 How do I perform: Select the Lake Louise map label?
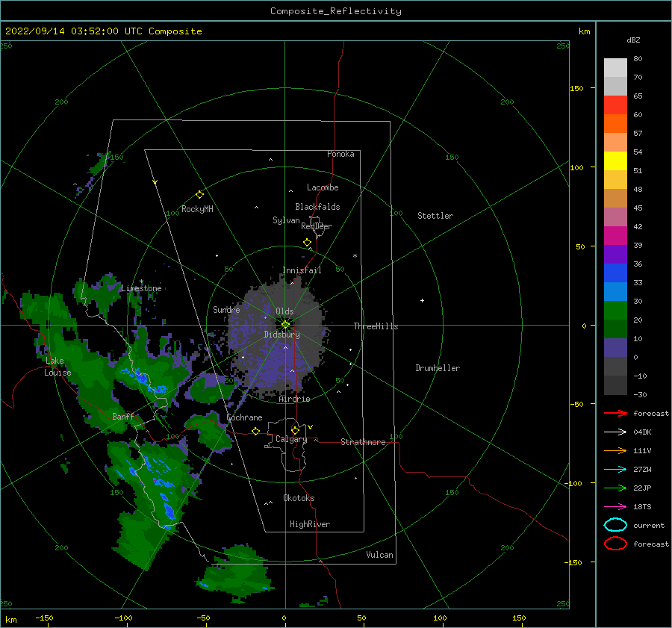[x=57, y=367]
